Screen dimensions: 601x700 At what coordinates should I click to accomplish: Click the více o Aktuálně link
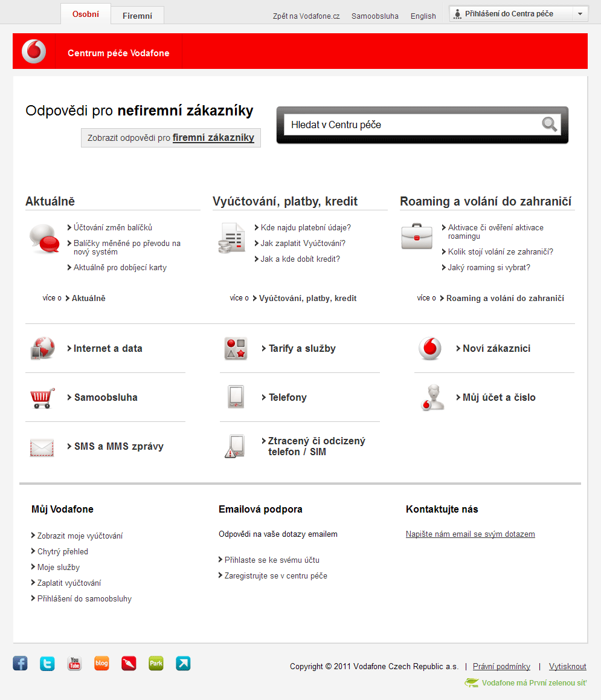[88, 298]
